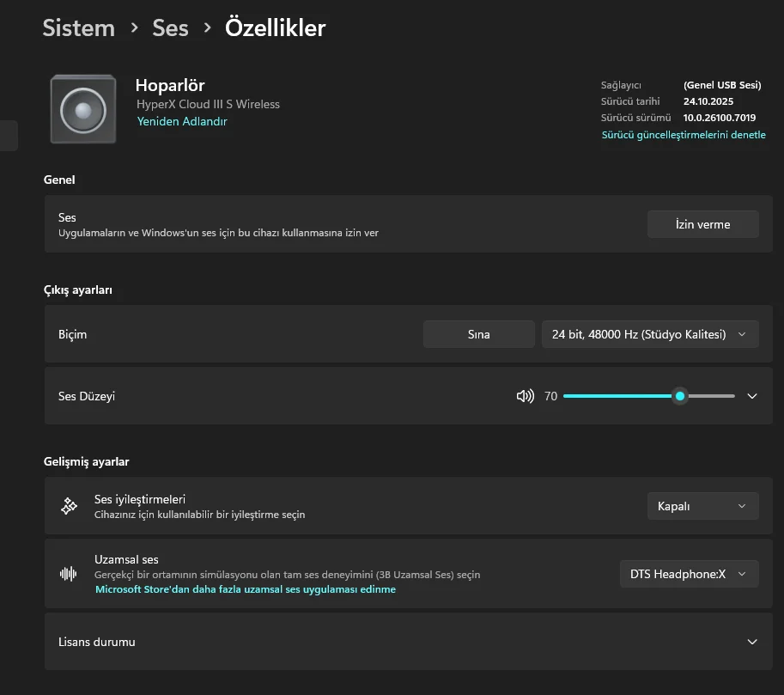
Task: Click the volume slider thumb at 70
Action: (680, 396)
